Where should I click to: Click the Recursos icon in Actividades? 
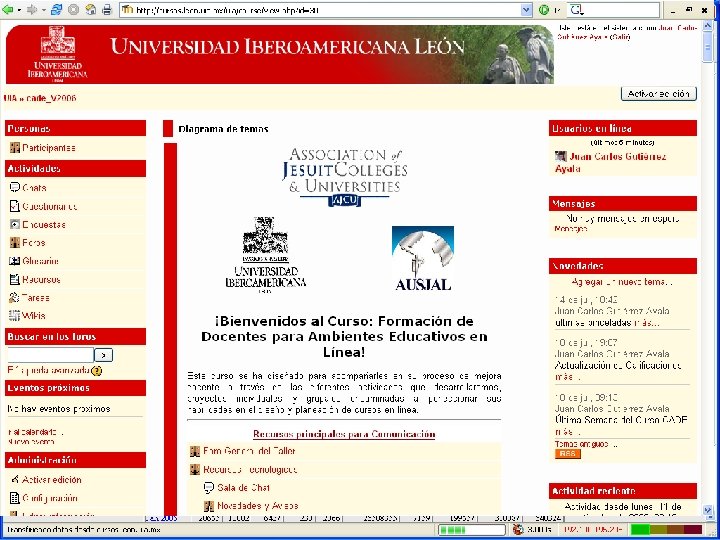(x=15, y=279)
